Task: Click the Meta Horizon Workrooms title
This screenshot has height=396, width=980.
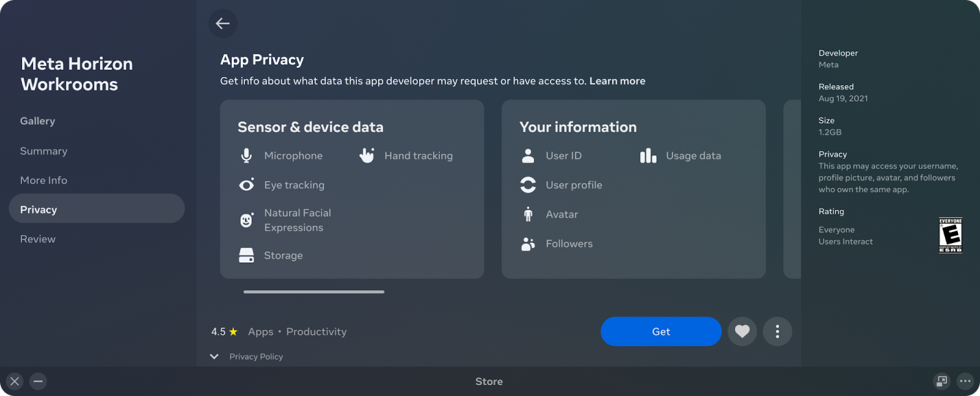Action: [77, 74]
